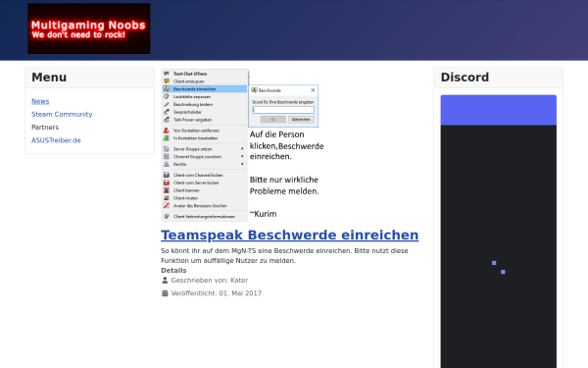
Task: Click the article summary starting 'So könnt ihr'
Action: coord(284,255)
